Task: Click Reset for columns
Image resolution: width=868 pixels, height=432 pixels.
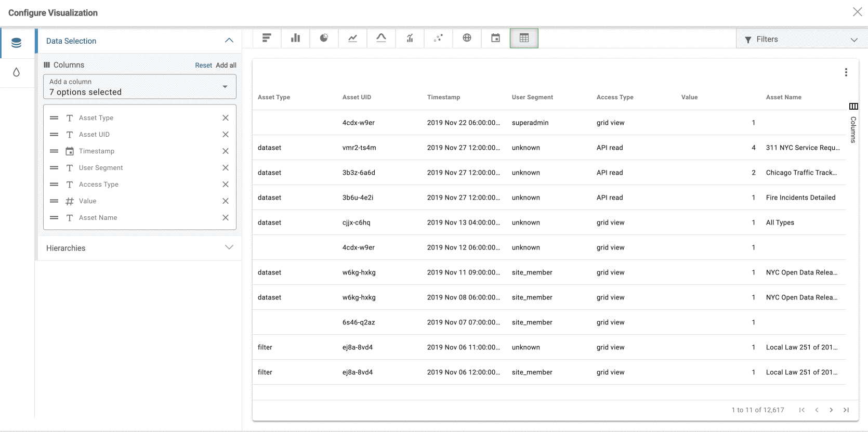Action: pyautogui.click(x=203, y=66)
